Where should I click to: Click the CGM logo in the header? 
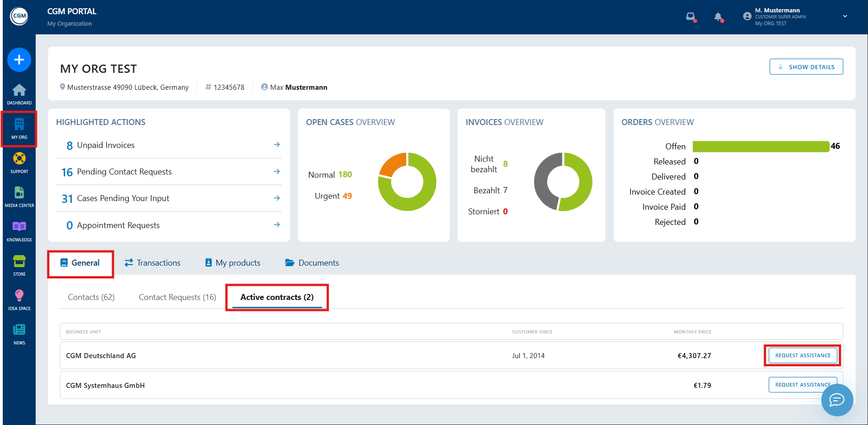click(19, 16)
